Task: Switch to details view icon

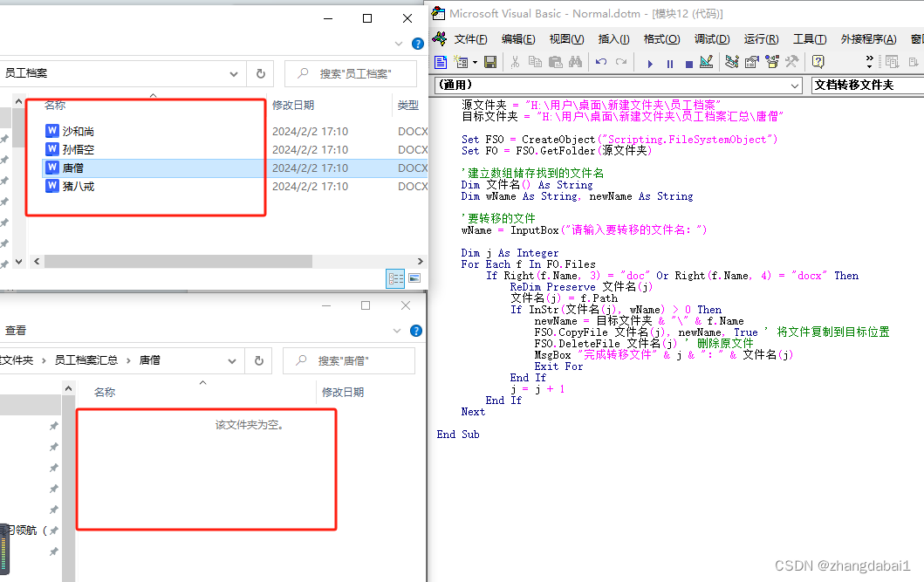Action: pos(395,278)
